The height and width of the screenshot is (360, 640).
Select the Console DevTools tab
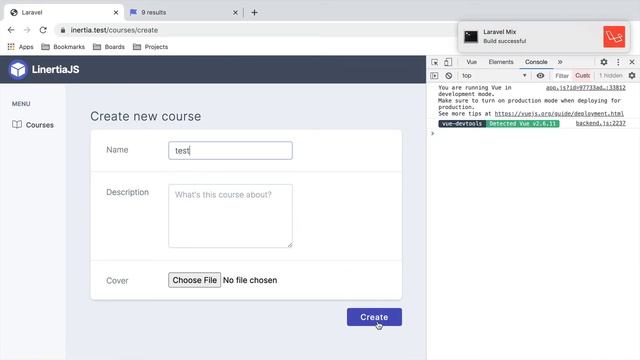coord(536,62)
